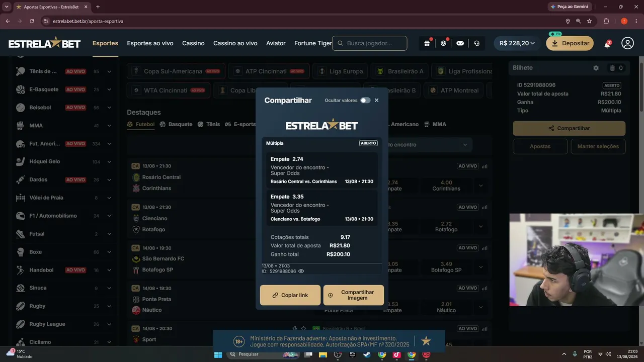Open the target missions icon in header
The image size is (644, 362).
(x=443, y=43)
